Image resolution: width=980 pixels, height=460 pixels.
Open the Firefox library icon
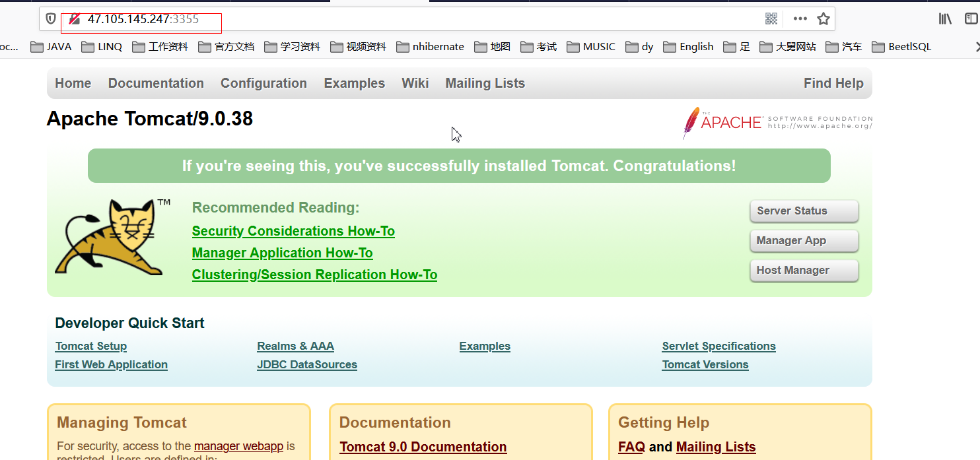[x=946, y=19]
